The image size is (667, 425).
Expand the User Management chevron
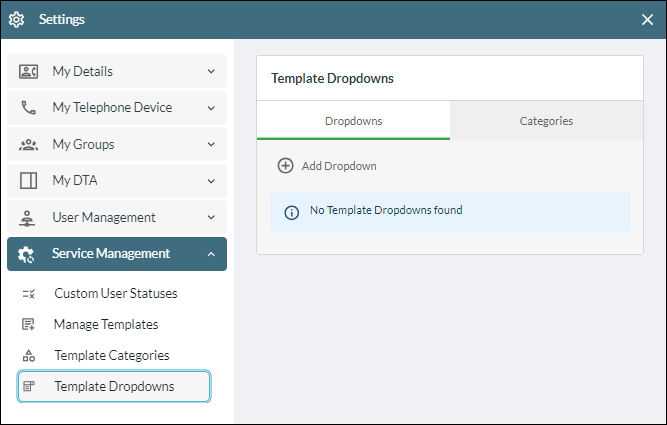[211, 217]
